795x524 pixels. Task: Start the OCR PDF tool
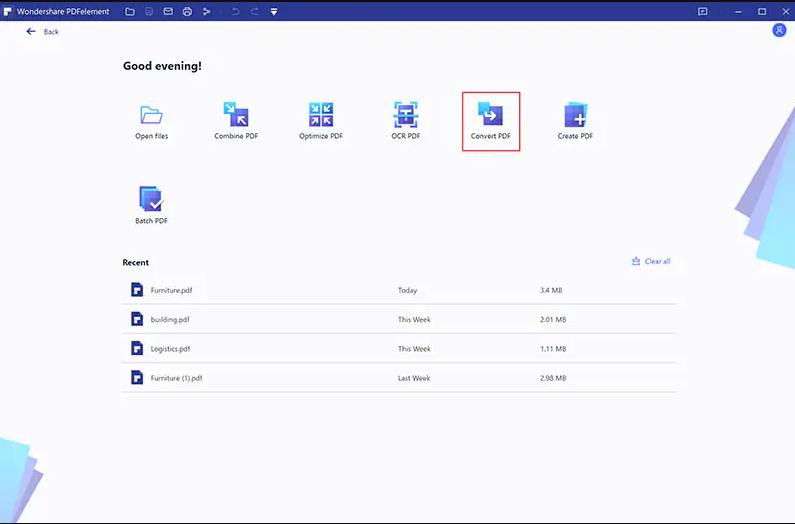(x=406, y=121)
